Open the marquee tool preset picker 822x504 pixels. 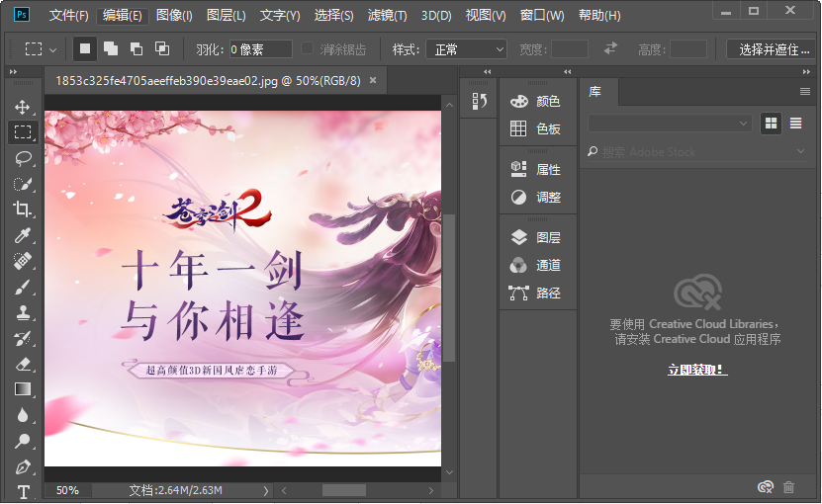pos(53,50)
